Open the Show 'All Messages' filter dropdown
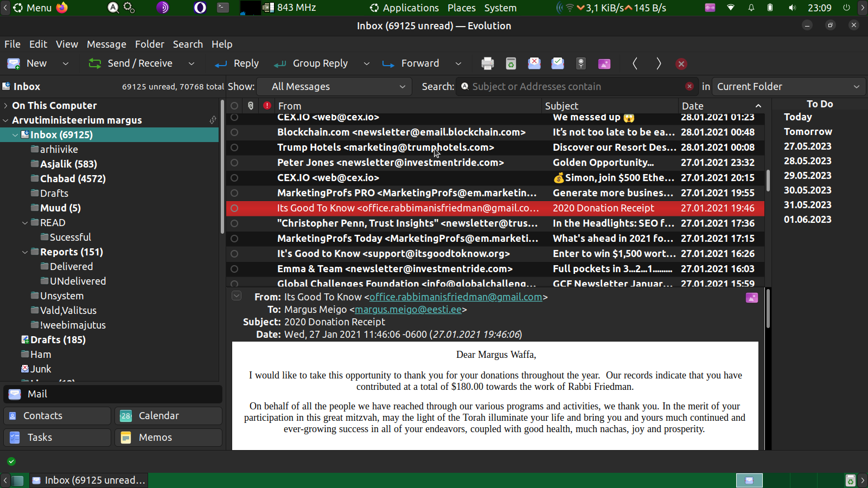 click(x=335, y=87)
